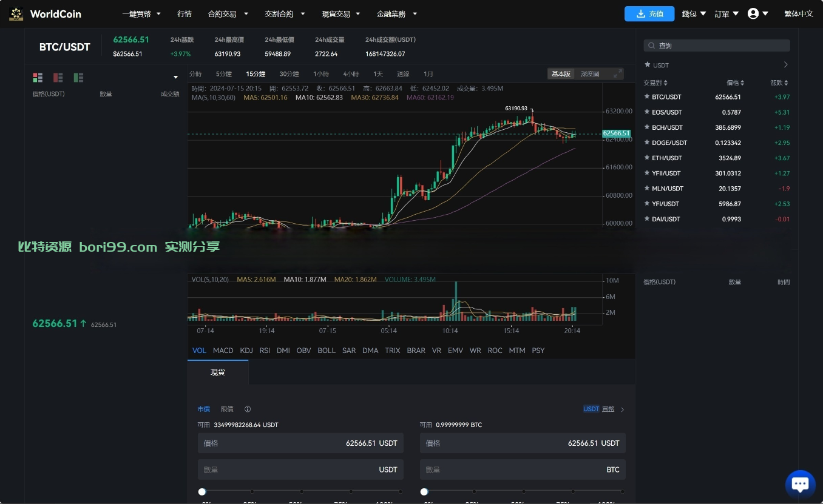
Task: Open the 行情 market page
Action: tap(185, 13)
